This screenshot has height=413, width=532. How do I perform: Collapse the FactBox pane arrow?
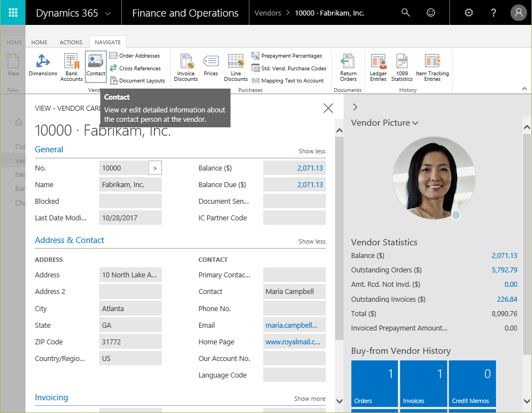[x=355, y=107]
